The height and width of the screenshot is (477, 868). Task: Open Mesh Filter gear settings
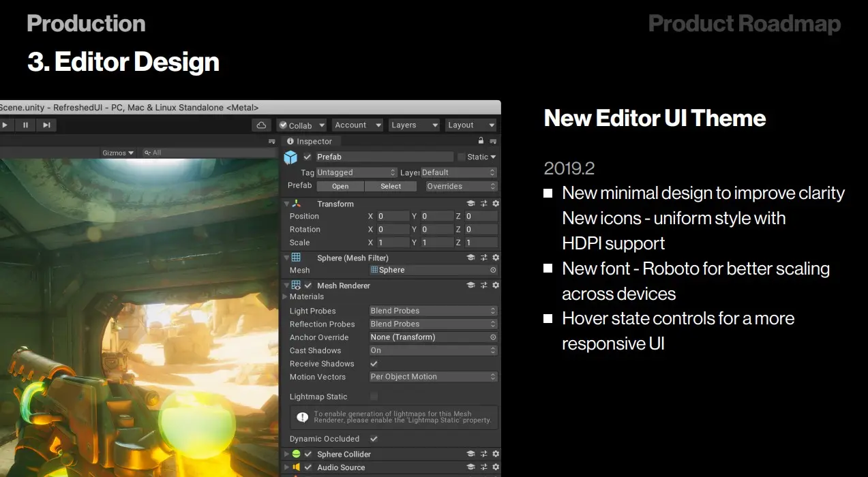[x=496, y=258]
